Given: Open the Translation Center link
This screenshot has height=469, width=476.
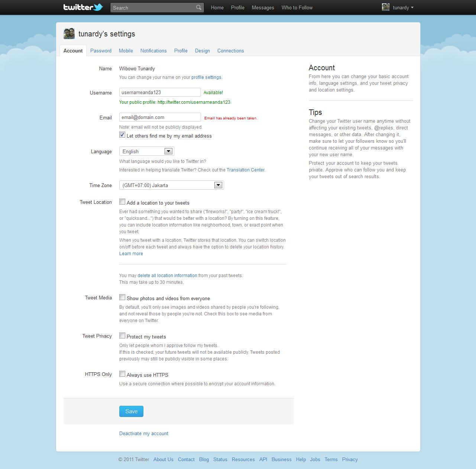Looking at the screenshot, I should point(245,170).
